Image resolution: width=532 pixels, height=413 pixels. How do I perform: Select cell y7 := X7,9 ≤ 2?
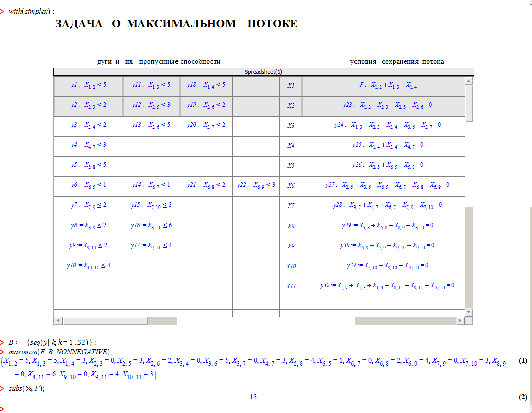(89, 207)
